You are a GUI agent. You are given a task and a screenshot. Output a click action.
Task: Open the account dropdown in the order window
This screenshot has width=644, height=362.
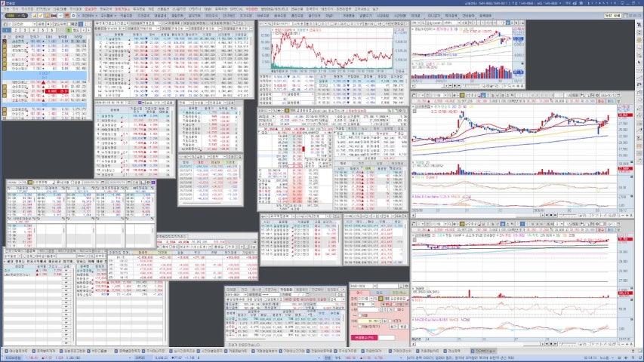[374, 286]
